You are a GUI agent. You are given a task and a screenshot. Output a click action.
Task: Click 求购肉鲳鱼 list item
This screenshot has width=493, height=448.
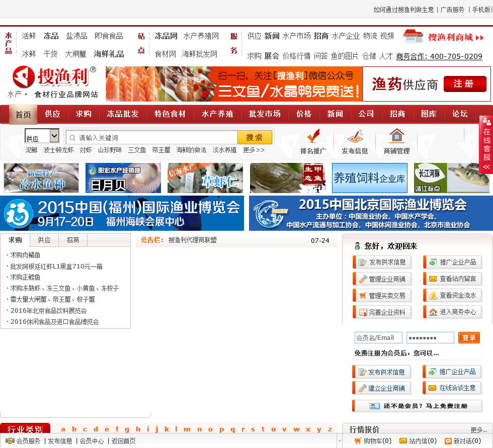pos(26,255)
